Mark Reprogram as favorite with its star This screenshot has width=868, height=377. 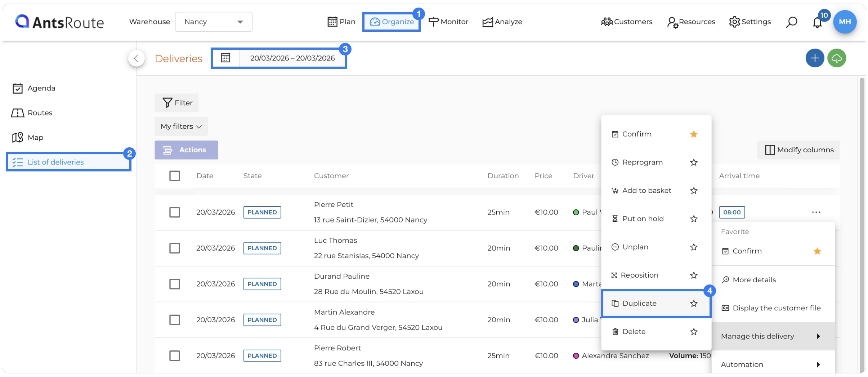coord(694,162)
